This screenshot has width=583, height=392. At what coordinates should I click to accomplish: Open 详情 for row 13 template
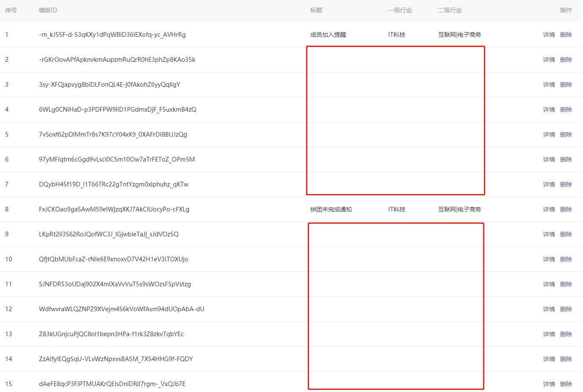click(549, 334)
